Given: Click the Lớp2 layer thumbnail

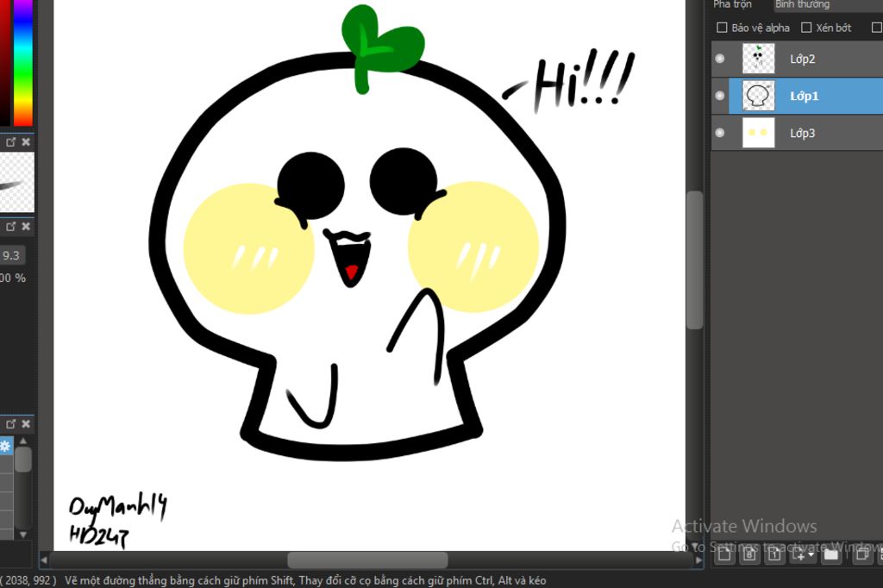Looking at the screenshot, I should (x=759, y=59).
